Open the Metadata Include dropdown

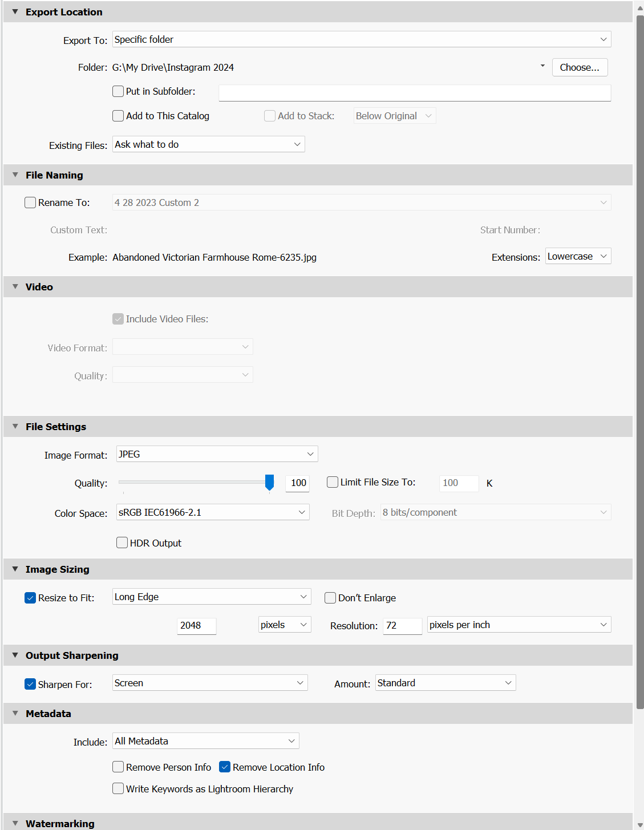click(x=206, y=741)
